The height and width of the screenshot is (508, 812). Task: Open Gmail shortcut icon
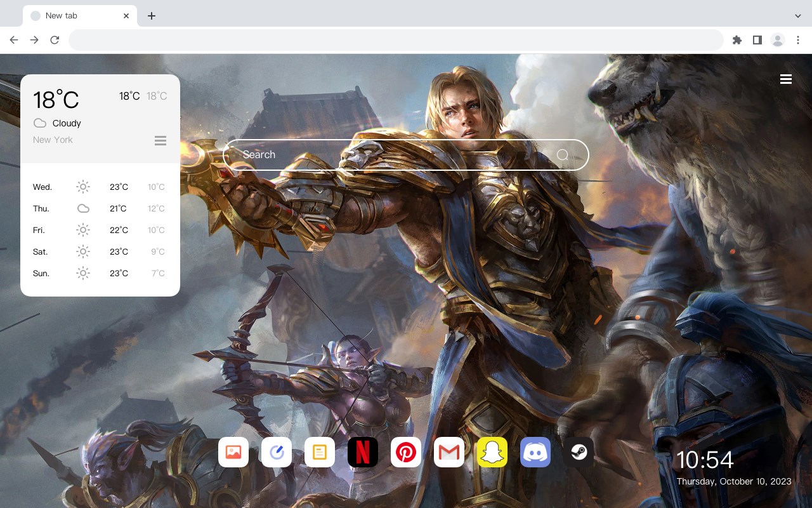coord(449,452)
